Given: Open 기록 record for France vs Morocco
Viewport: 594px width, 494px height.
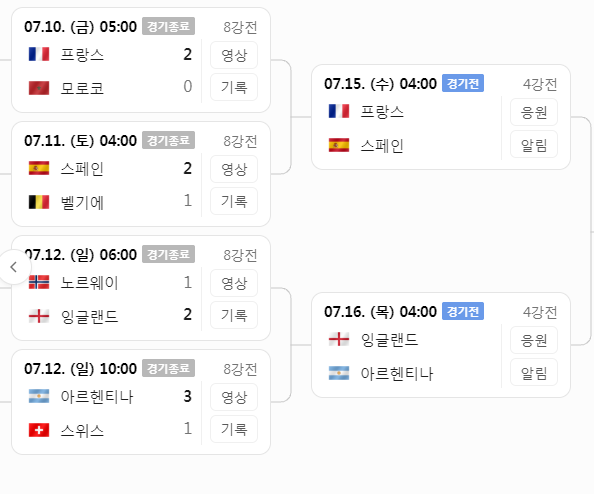Looking at the screenshot, I should click(234, 87).
